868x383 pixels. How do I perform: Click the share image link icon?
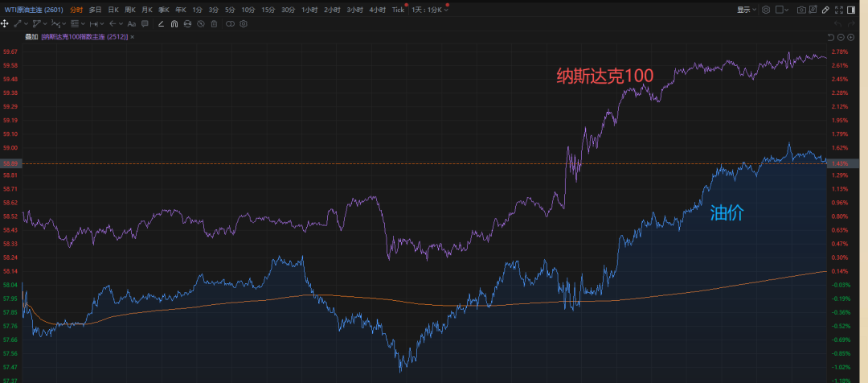tap(813, 10)
